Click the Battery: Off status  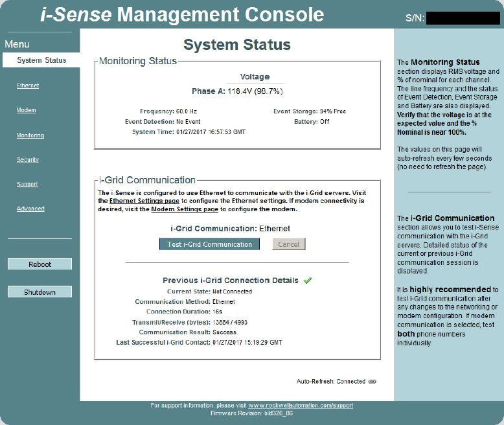pyautogui.click(x=312, y=122)
